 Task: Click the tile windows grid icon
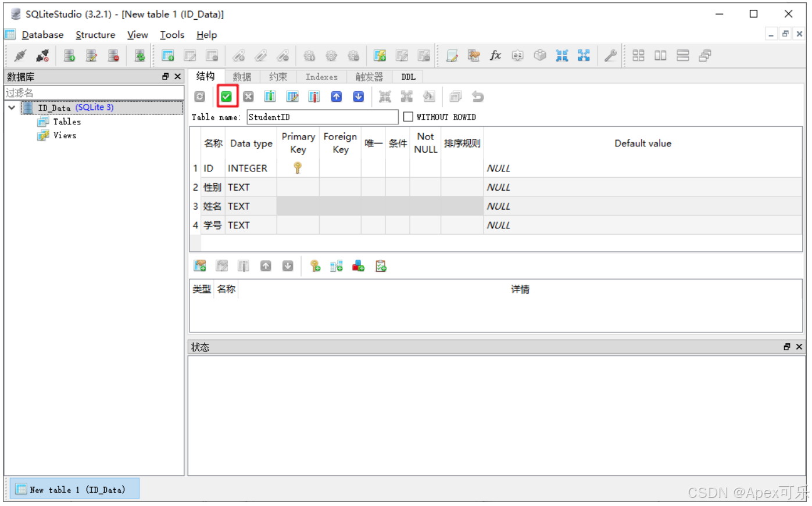[x=638, y=56]
